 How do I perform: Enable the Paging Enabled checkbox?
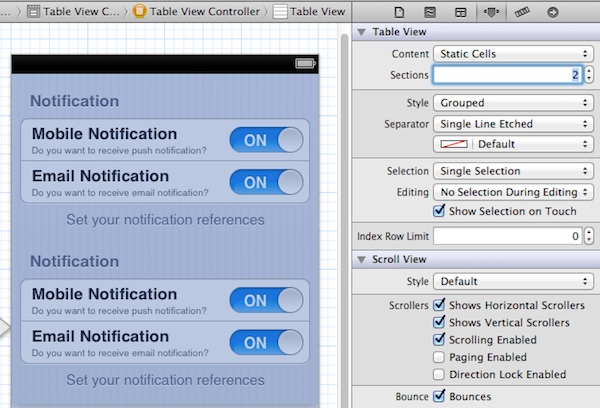click(x=439, y=357)
